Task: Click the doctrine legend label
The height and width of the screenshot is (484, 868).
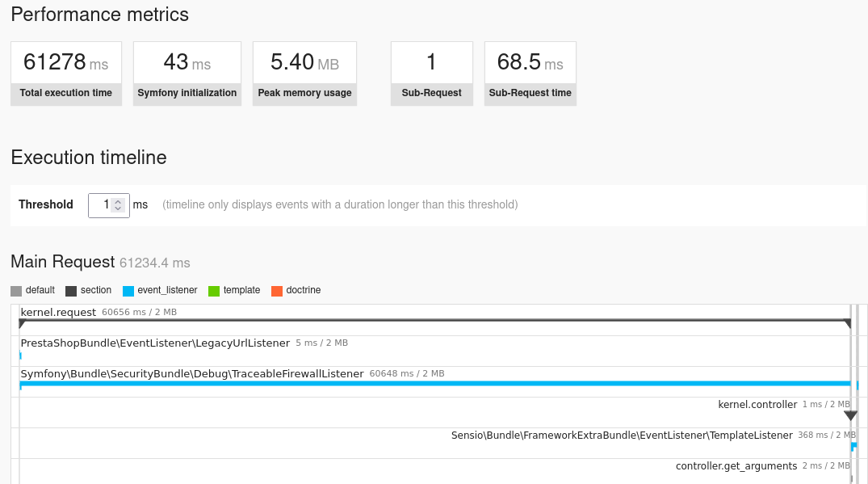Action: point(304,290)
